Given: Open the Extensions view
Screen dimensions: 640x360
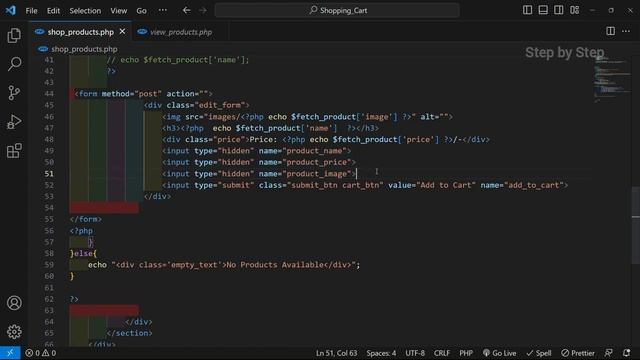Looking at the screenshot, I should (x=14, y=151).
